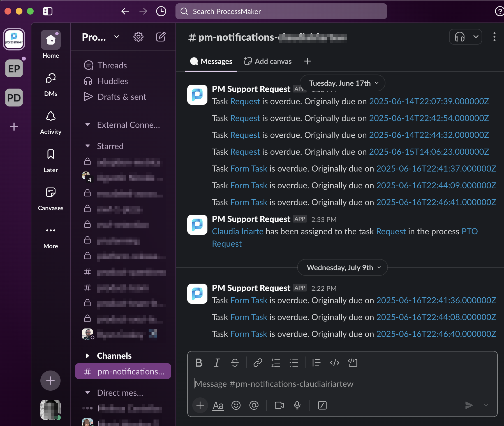Open the history clock icon
This screenshot has height=426, width=504.
tap(161, 11)
